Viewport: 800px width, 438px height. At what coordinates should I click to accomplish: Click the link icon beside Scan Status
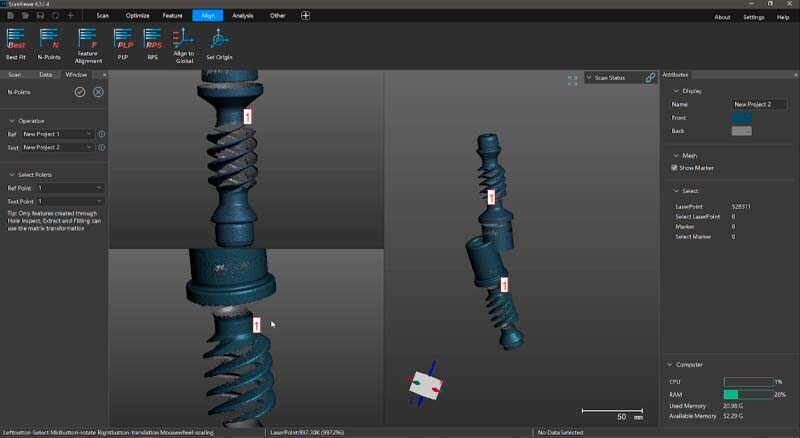tap(650, 77)
